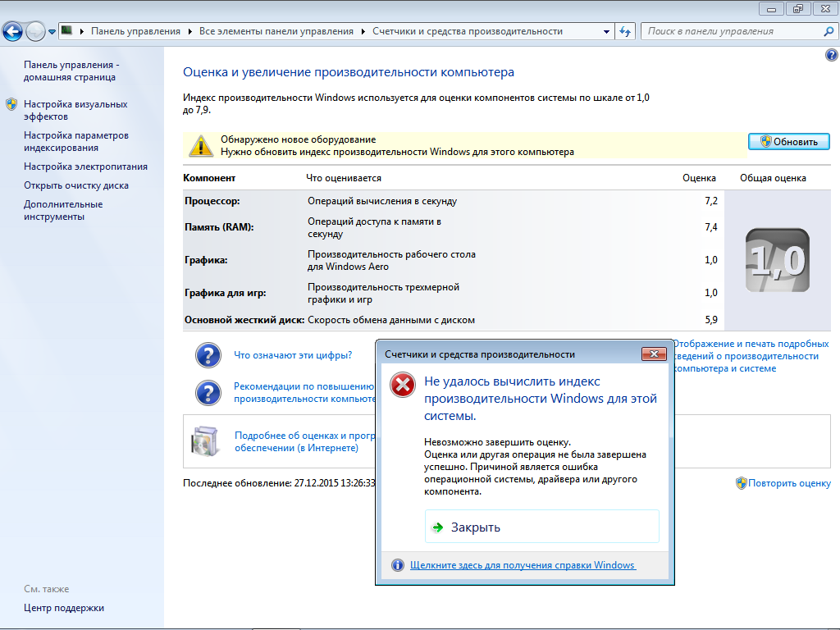This screenshot has width=840, height=630.
Task: Click the Последнее обновление date text
Action: point(279,482)
